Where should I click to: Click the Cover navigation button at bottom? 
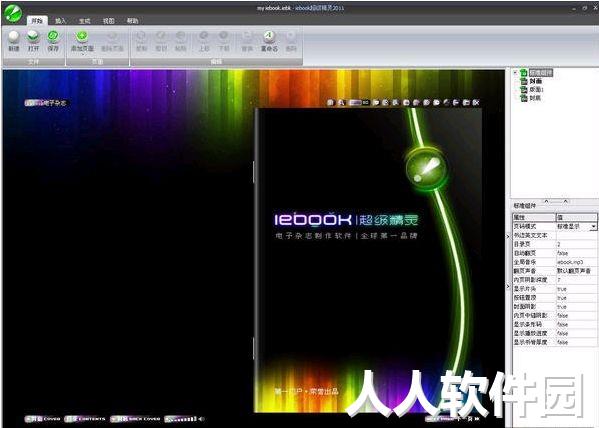pyautogui.click(x=42, y=419)
